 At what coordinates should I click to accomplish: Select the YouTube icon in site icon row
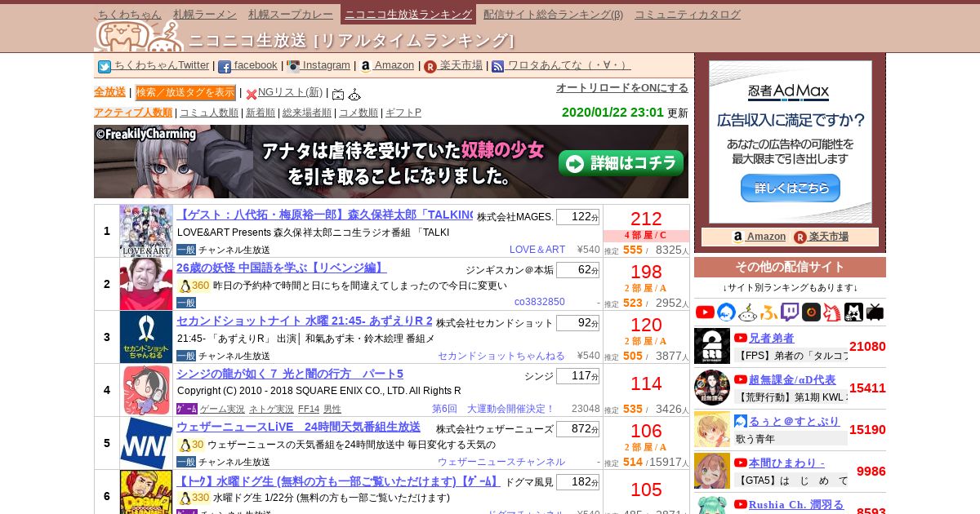click(x=705, y=312)
